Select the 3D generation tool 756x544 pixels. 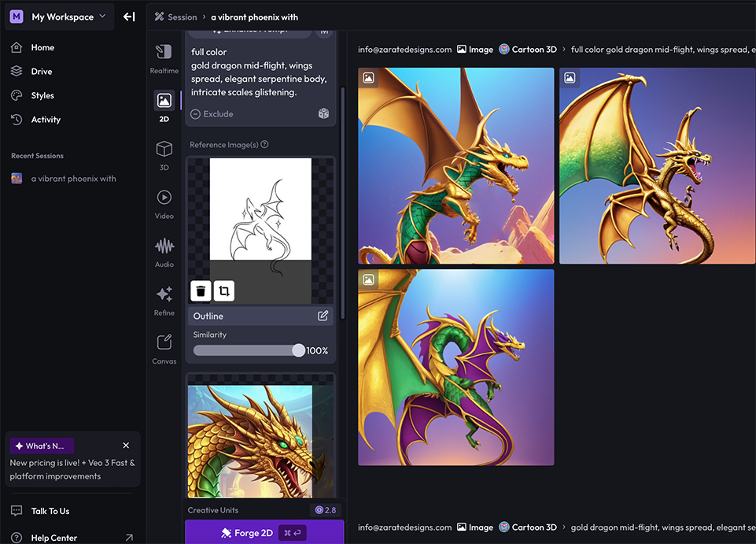pos(164,155)
